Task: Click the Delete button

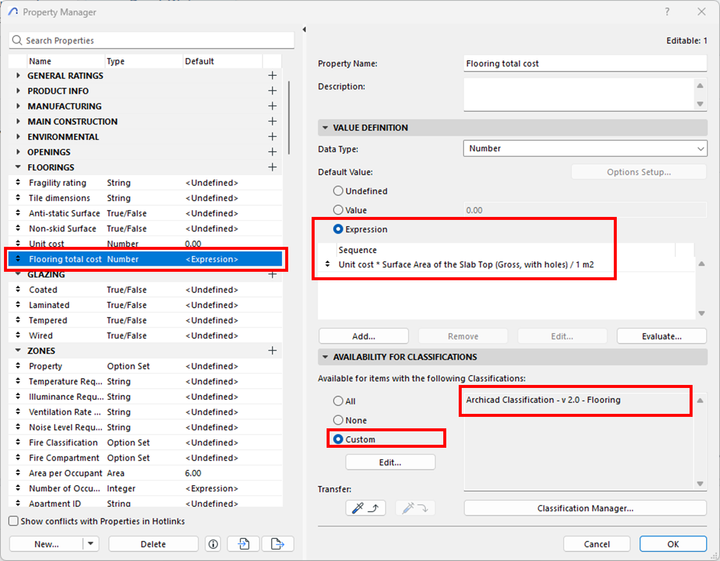Action: pyautogui.click(x=153, y=544)
